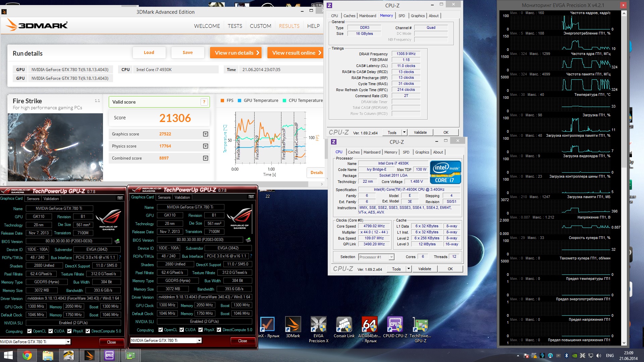This screenshot has height=362, width=644.
Task: Click Save button in 3DMark
Action: click(188, 53)
